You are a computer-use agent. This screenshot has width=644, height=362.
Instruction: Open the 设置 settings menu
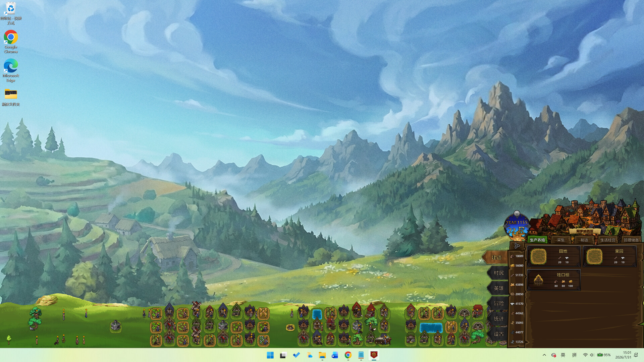coord(498,334)
